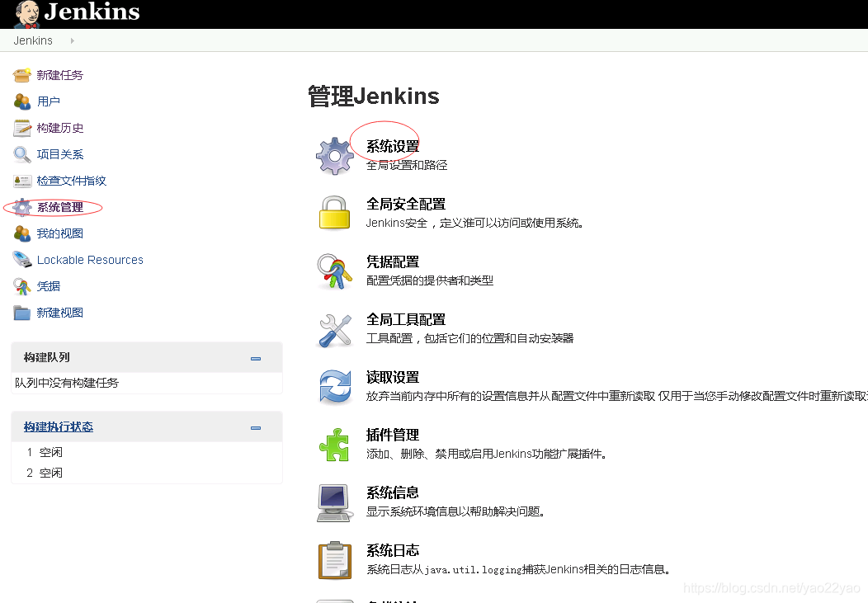Open 新建任务 in the sidebar

click(59, 75)
